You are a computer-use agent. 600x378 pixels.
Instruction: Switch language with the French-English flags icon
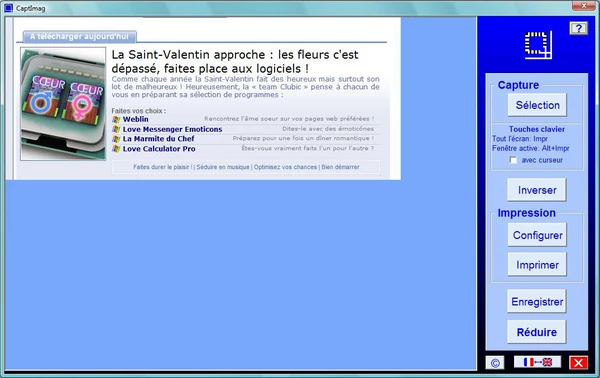point(538,362)
